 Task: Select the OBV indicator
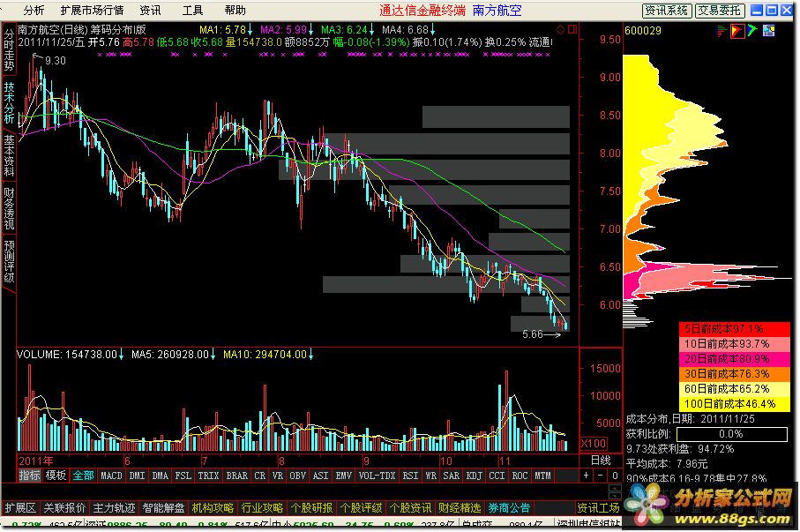(x=297, y=476)
